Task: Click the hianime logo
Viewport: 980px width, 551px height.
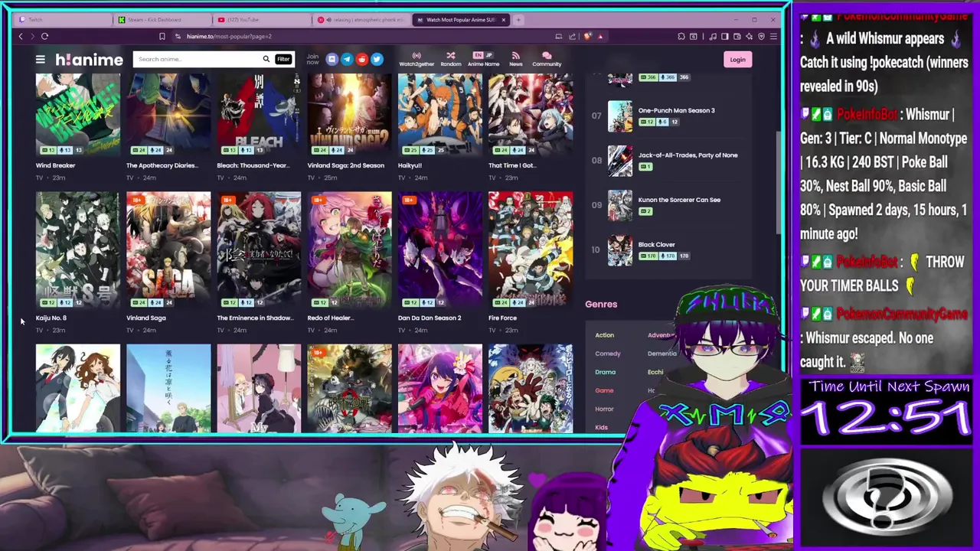Action: [89, 60]
